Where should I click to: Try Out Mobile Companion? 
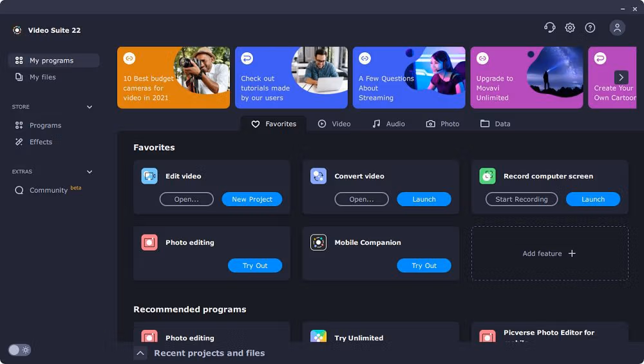424,265
